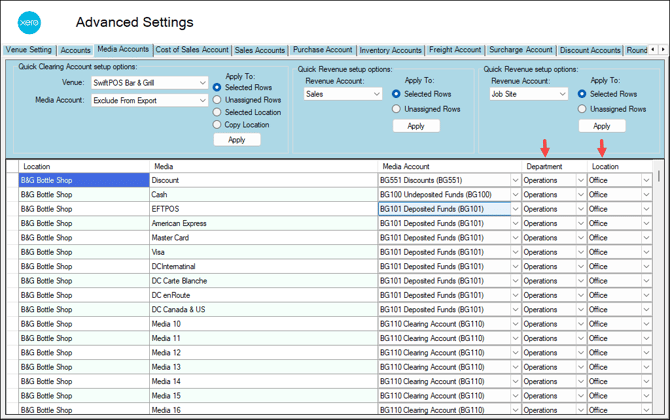
Task: Select Selected Rows for Sales revenue account
Action: [x=396, y=94]
